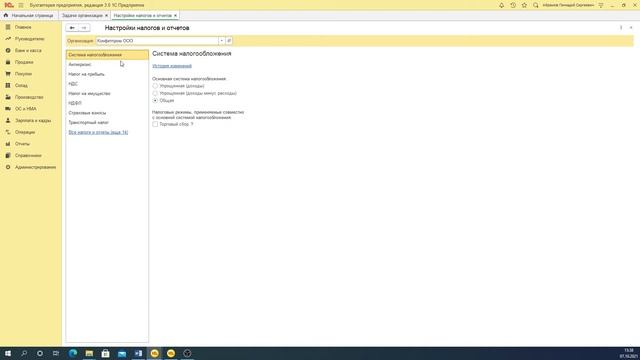Select Упрощенная (доходы минус расходы) option
This screenshot has height=360, width=640.
pos(155,93)
